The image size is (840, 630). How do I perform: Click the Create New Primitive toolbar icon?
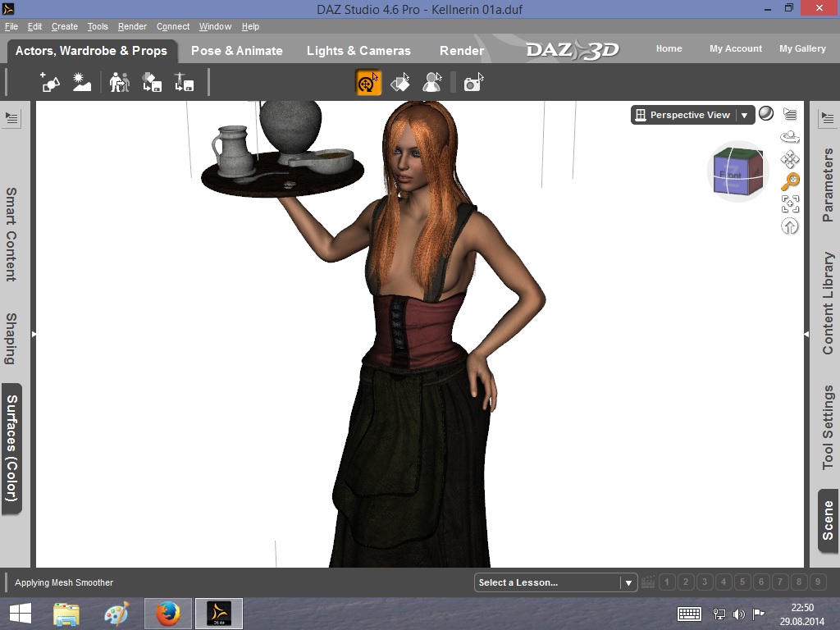(x=50, y=82)
